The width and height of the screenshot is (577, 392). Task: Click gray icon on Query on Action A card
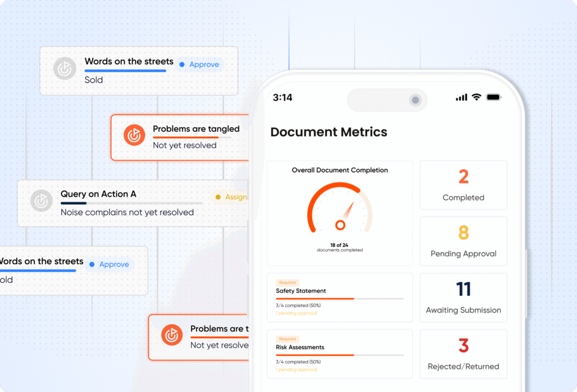(x=41, y=202)
